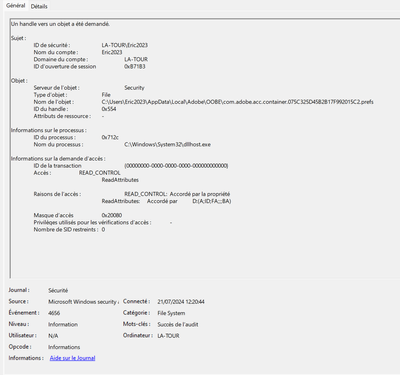The image size is (400, 375).
Task: Select the text 'Un handle vers un objet a été demandé.'
Action: click(x=60, y=24)
